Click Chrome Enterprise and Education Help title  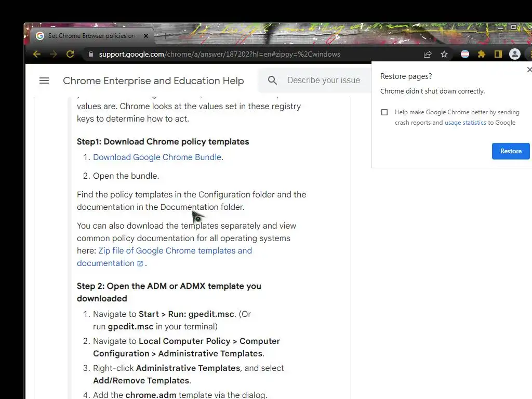click(x=153, y=81)
